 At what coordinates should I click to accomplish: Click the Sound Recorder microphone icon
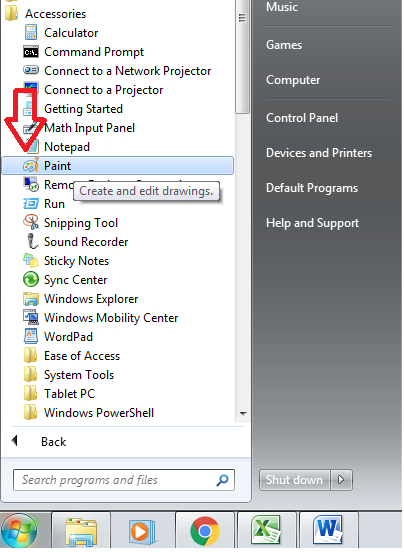32,242
